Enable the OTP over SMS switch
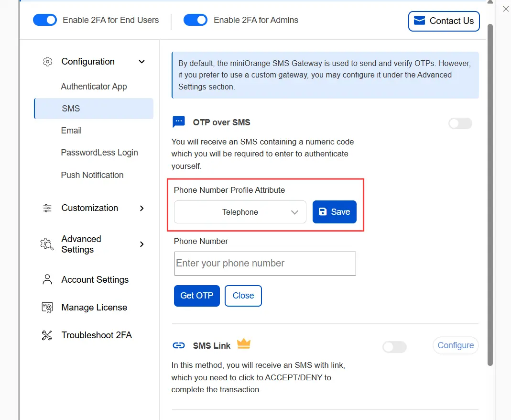The height and width of the screenshot is (420, 511). point(460,123)
